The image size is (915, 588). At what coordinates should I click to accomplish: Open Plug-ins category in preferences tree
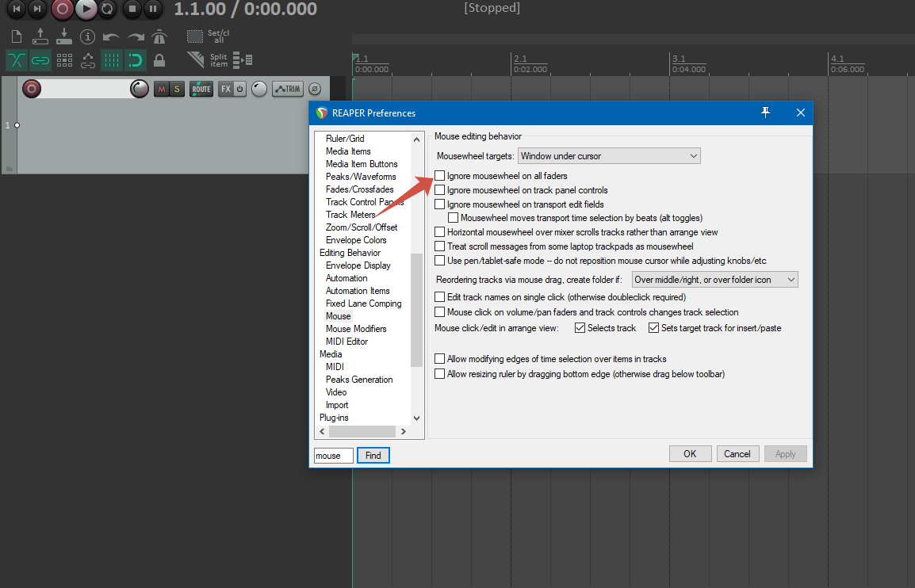pos(334,418)
